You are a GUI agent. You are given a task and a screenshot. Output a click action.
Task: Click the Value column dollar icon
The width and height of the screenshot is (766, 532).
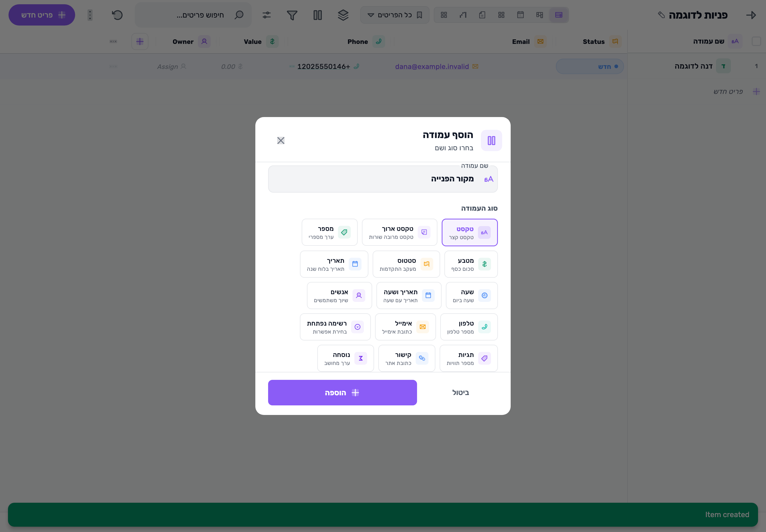(272, 42)
